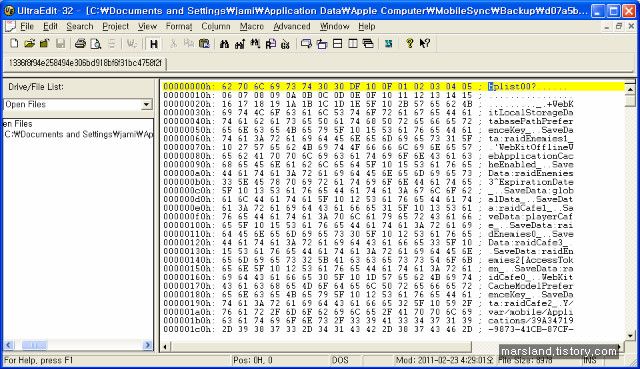Click the Copy toolbar icon

click(x=189, y=43)
